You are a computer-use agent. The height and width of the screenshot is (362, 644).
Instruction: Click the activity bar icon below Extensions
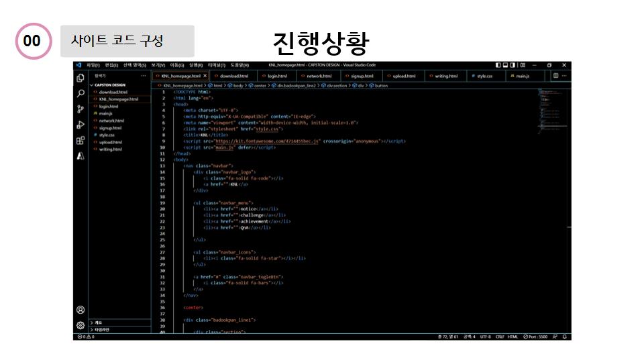point(80,156)
